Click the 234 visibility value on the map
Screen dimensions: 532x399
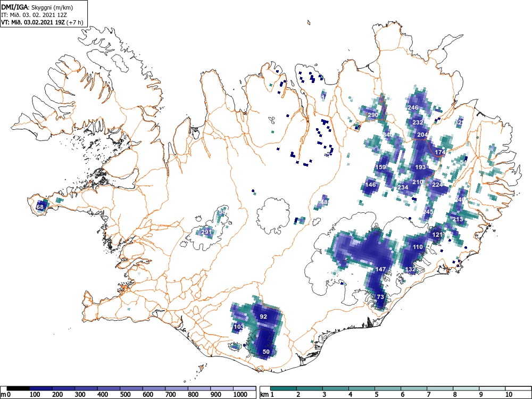403,187
